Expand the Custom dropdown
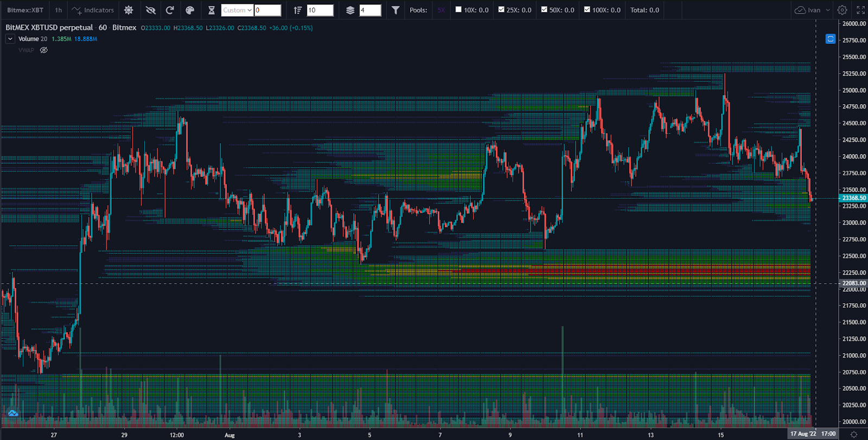 pyautogui.click(x=237, y=10)
